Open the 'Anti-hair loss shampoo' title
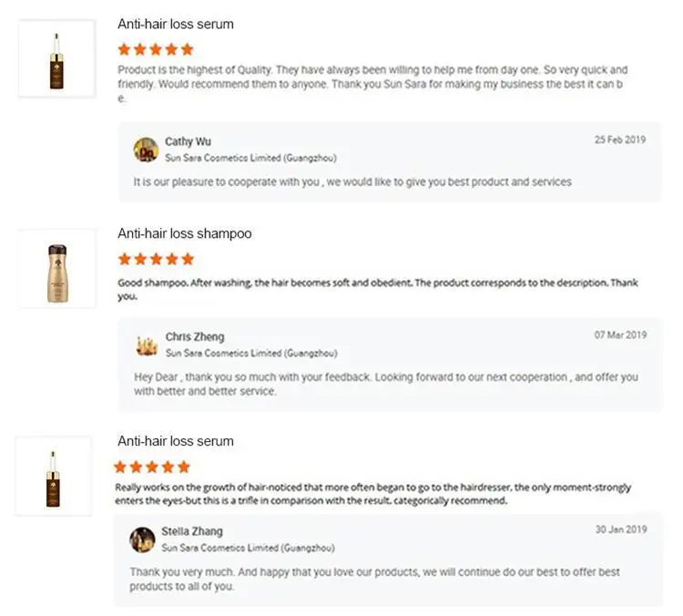683x616 pixels. pyautogui.click(x=185, y=234)
